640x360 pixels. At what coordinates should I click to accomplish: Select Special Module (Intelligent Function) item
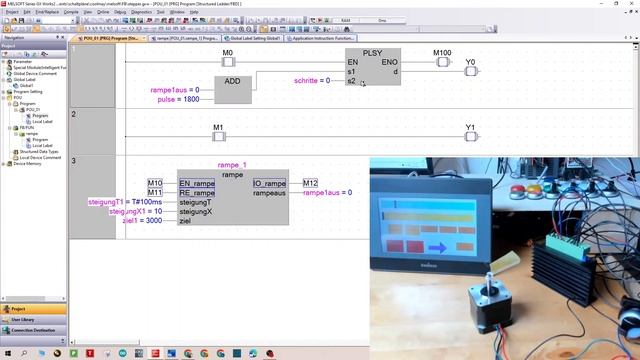click(x=39, y=67)
